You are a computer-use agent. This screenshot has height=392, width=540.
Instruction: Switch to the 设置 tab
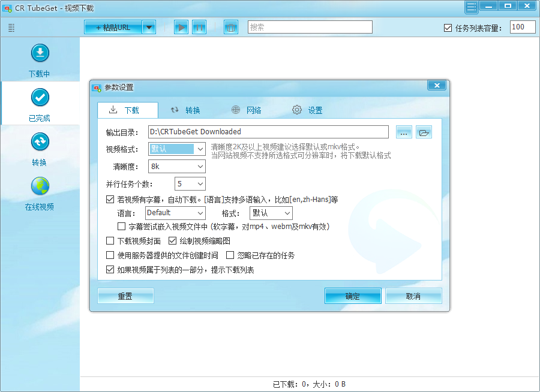pyautogui.click(x=308, y=110)
